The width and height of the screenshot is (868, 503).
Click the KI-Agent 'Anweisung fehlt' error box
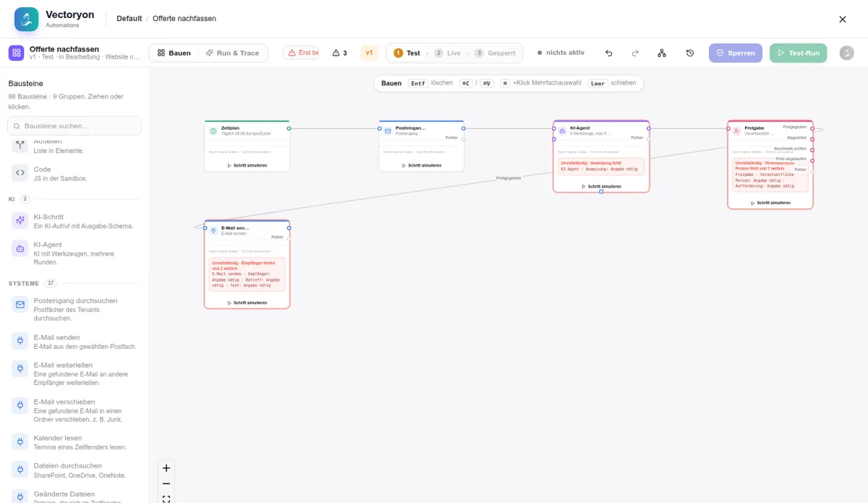pyautogui.click(x=601, y=166)
